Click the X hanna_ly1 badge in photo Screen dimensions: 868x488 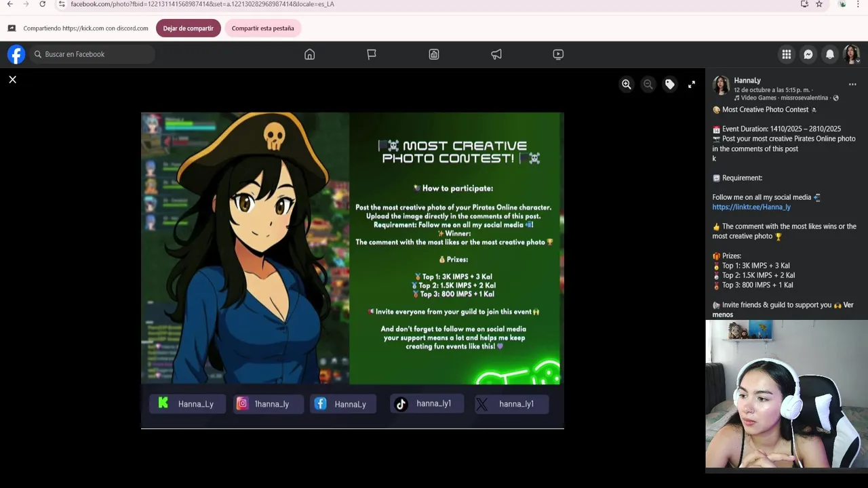pos(511,404)
